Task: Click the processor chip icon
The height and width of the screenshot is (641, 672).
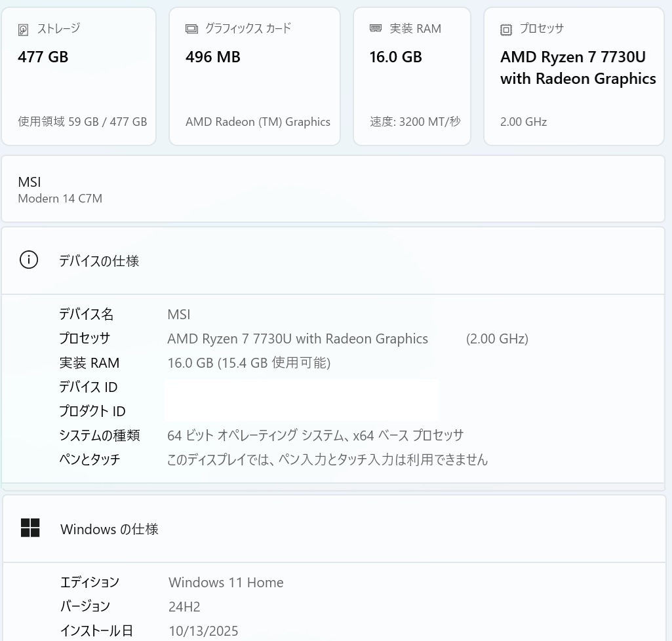Action: pyautogui.click(x=506, y=29)
